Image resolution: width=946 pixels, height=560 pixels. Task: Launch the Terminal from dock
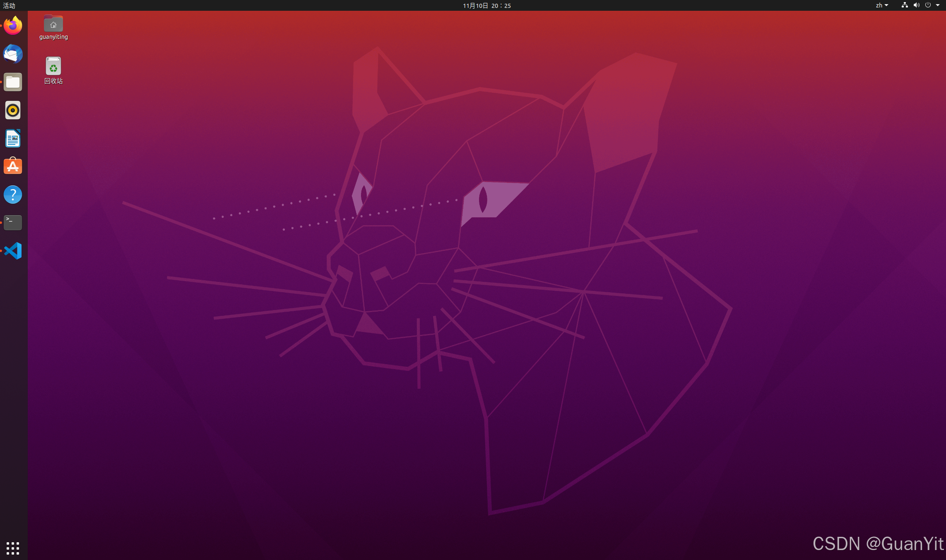13,223
